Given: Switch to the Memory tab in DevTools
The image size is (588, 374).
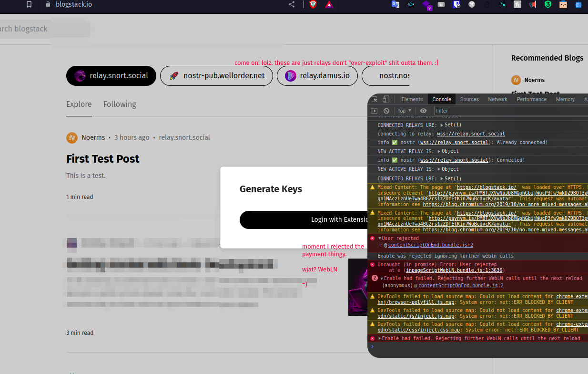Looking at the screenshot, I should 565,99.
